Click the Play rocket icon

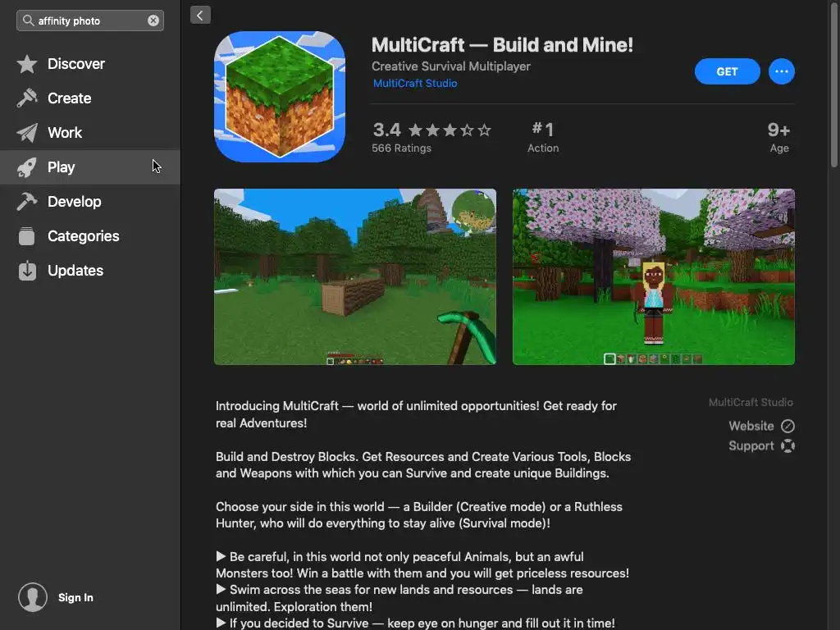tap(27, 167)
